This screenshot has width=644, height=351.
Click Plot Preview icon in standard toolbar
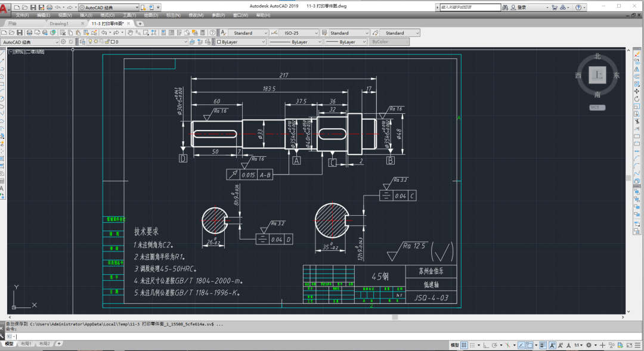37,33
